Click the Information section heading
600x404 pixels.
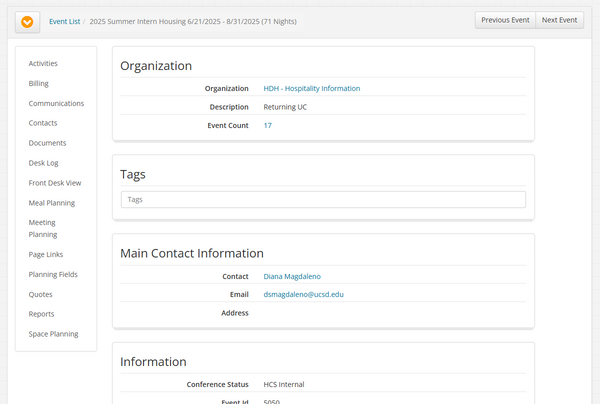pyautogui.click(x=153, y=362)
